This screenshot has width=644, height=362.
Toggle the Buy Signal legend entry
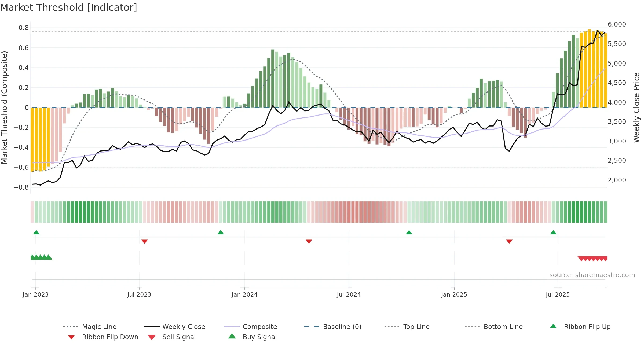click(252, 337)
